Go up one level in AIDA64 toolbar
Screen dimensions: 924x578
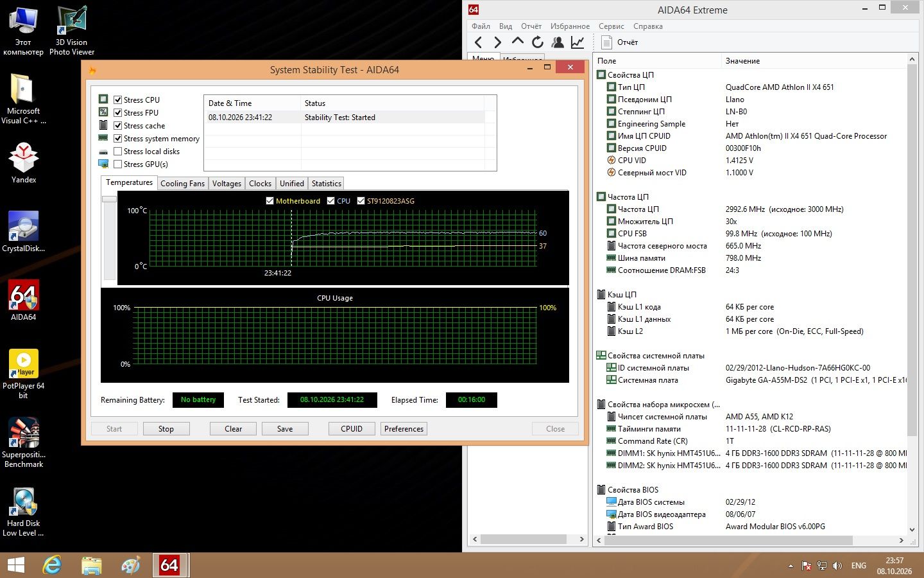point(518,42)
